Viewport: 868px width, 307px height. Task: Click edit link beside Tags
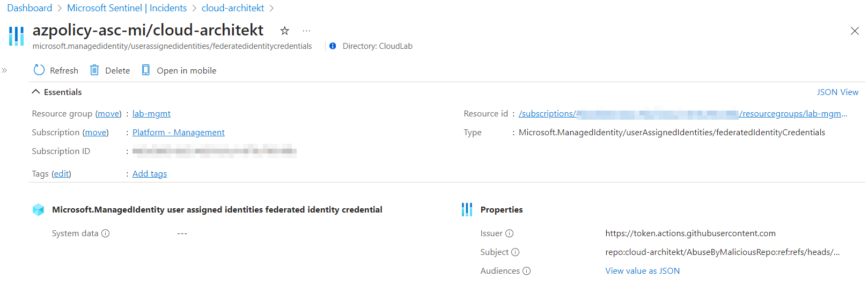pyautogui.click(x=61, y=174)
